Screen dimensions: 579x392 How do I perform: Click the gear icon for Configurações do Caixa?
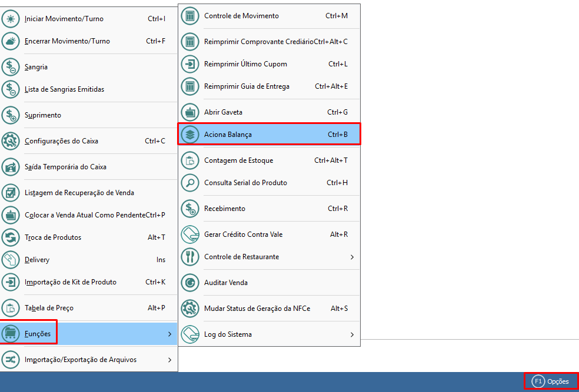[x=11, y=141]
